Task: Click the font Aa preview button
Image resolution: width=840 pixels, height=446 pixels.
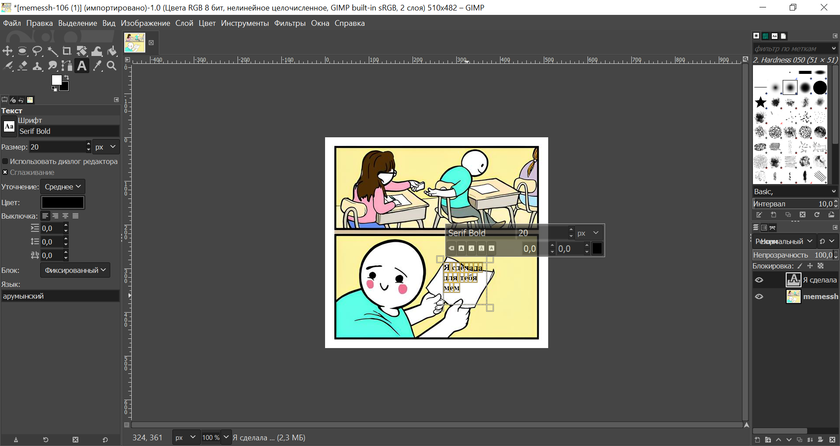Action: click(x=9, y=126)
